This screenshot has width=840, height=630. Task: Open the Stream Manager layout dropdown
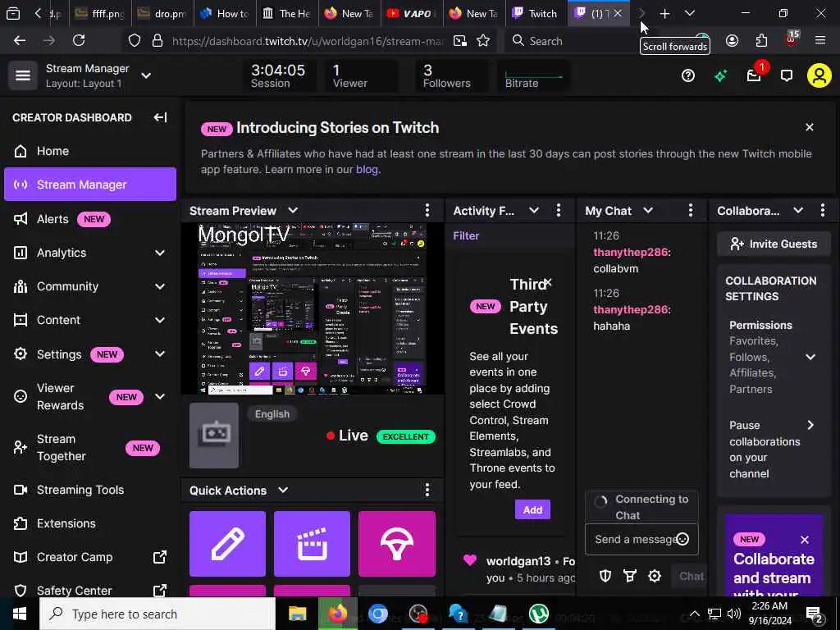pos(146,75)
